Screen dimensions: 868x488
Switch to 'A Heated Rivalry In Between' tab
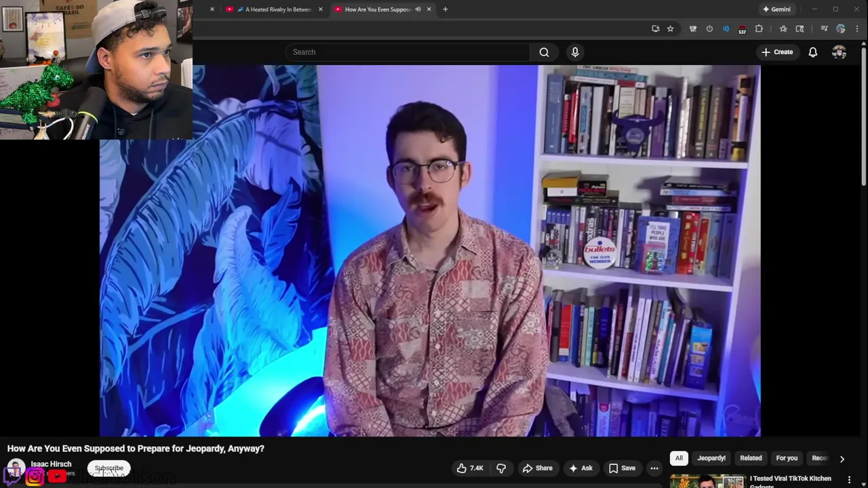click(273, 9)
